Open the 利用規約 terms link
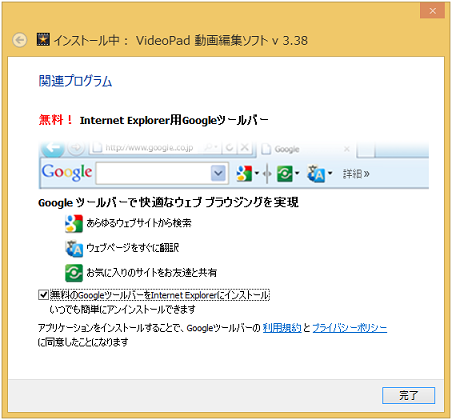 pos(282,328)
